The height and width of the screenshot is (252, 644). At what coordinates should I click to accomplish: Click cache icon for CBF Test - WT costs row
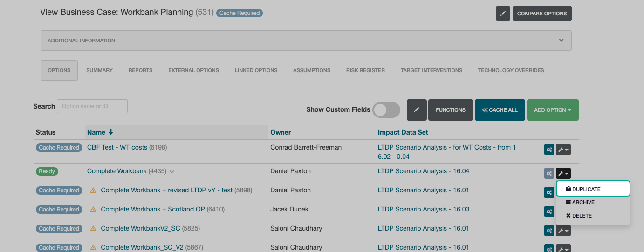click(549, 150)
